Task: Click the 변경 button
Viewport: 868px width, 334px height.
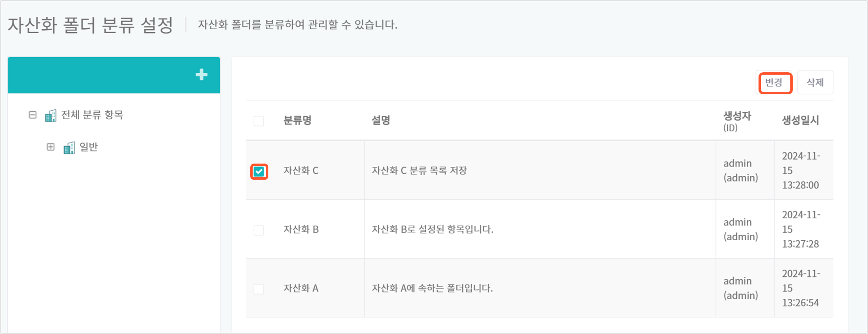Action: click(x=774, y=83)
